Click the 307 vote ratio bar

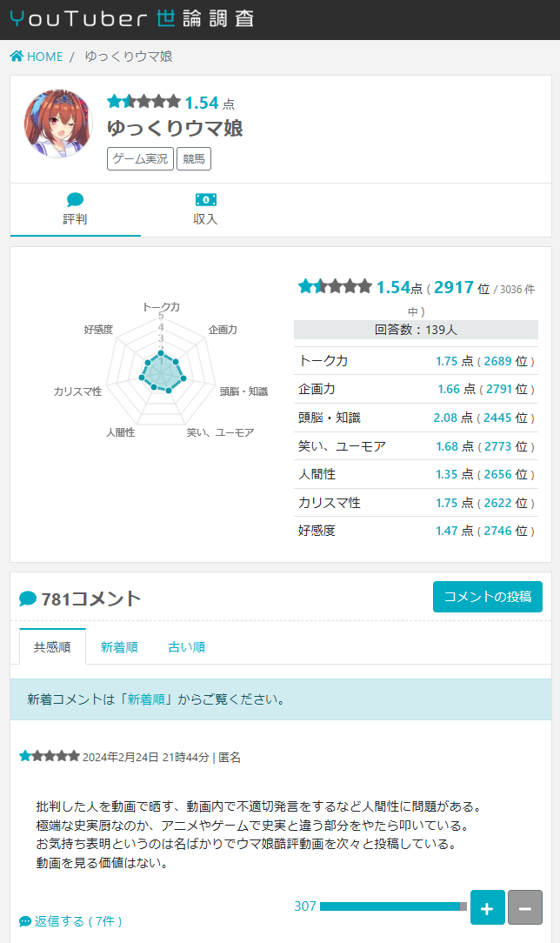tap(393, 906)
